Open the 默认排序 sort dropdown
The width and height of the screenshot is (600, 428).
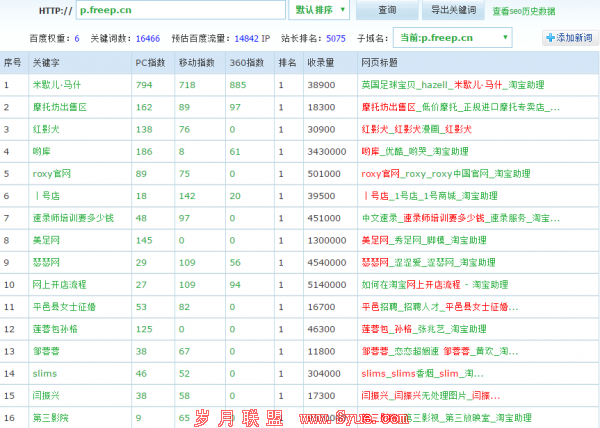[319, 10]
